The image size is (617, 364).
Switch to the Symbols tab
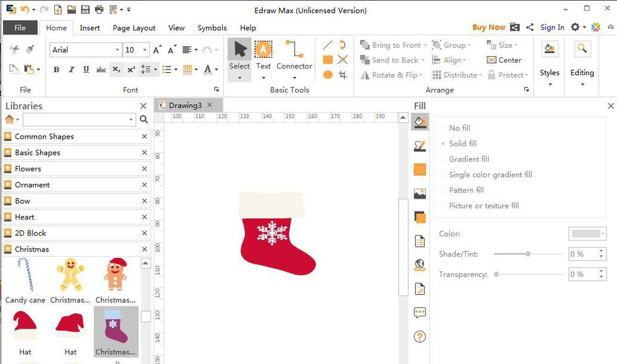212,28
